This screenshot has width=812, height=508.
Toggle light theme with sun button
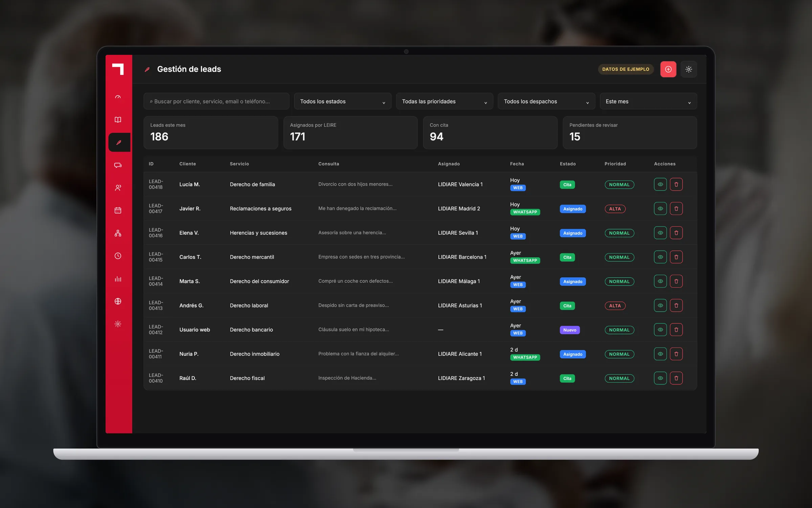click(689, 69)
